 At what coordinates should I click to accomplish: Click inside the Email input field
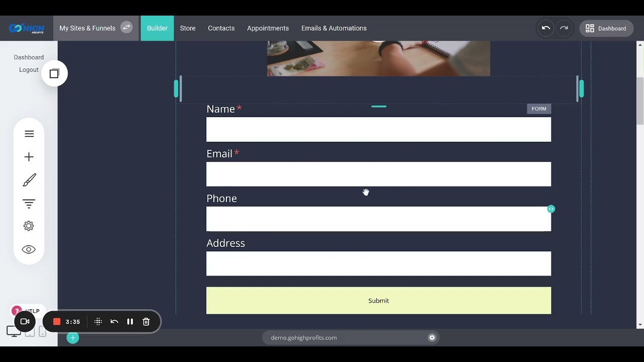tap(378, 174)
